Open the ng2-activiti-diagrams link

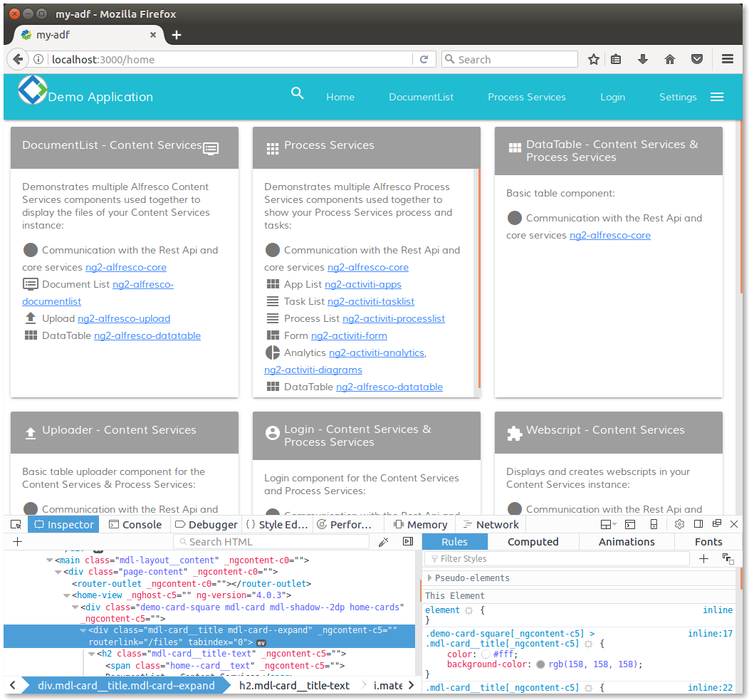tap(313, 370)
